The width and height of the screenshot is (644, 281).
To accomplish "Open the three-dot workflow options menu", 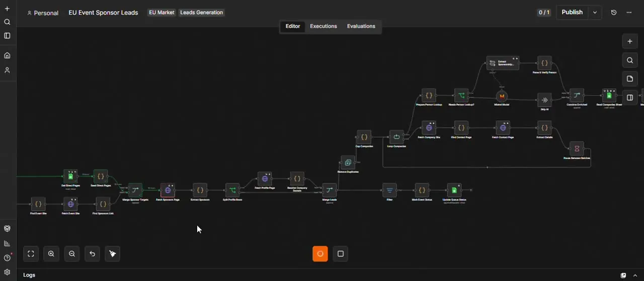I will (629, 13).
